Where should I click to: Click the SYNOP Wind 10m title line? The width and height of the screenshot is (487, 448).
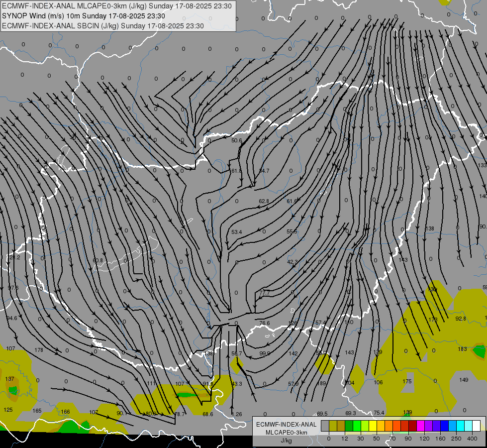84,16
